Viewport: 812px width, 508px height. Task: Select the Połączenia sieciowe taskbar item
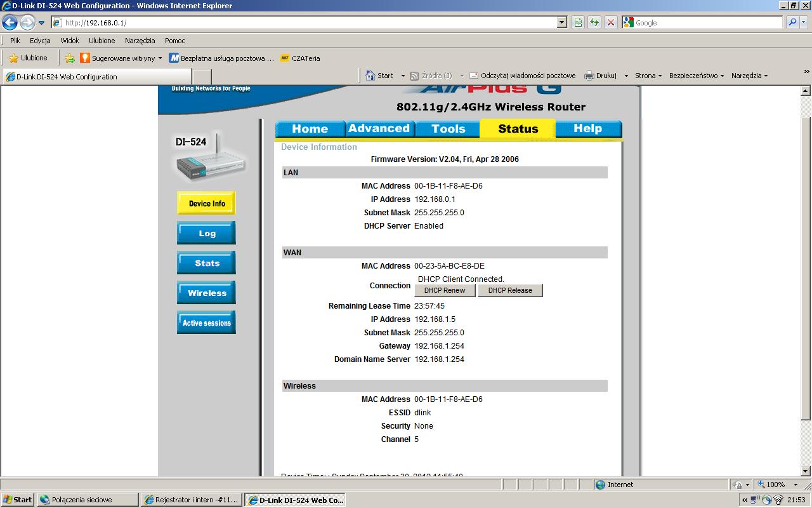[87, 500]
